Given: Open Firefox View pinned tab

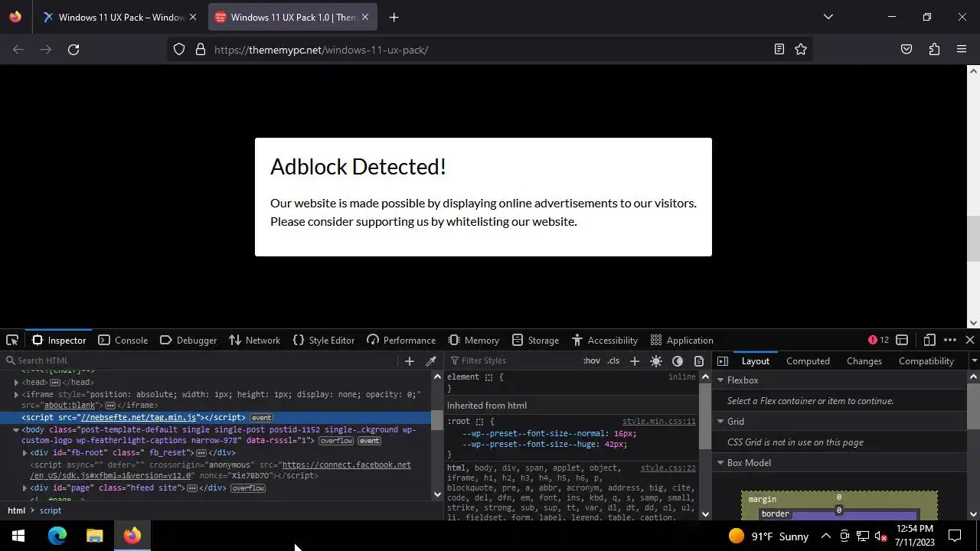Looking at the screenshot, I should point(15,17).
